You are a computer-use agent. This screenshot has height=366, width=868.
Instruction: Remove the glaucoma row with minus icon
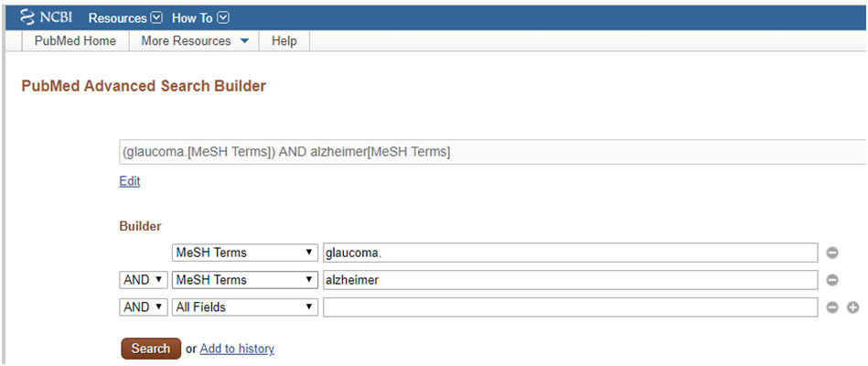click(x=832, y=253)
